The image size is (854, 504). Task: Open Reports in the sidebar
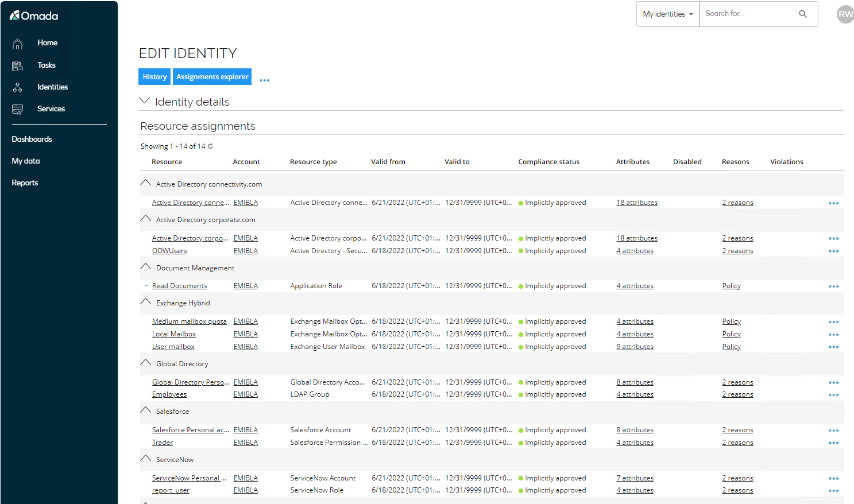point(25,183)
